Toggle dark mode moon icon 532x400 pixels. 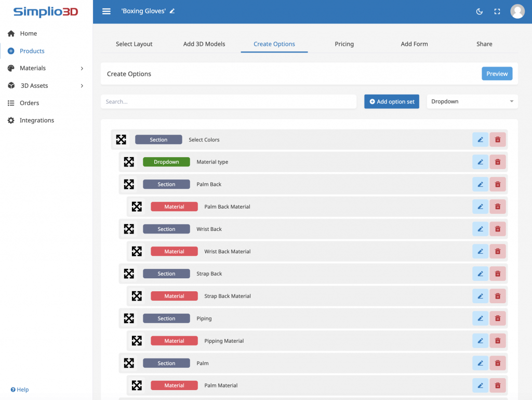tap(480, 11)
